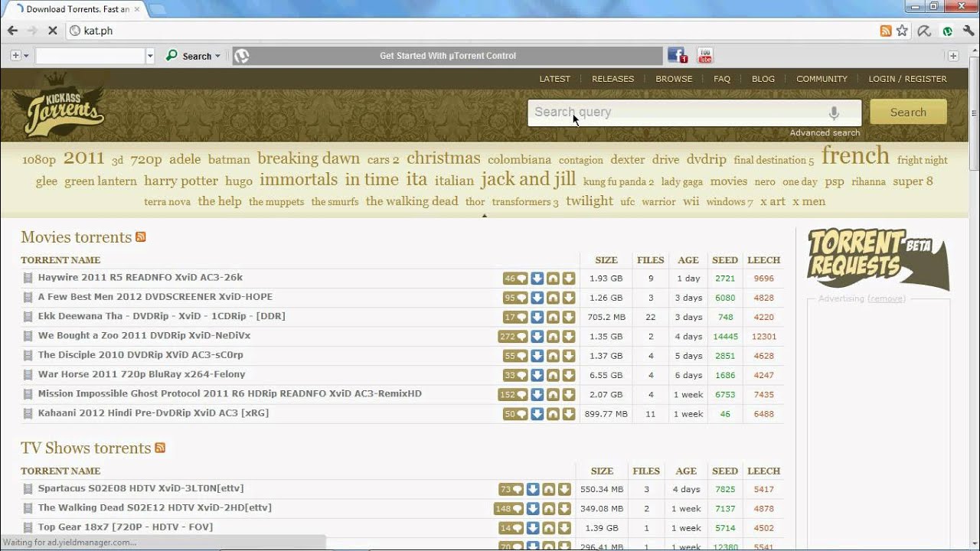The image size is (980, 551).
Task: Collapse the tag cloud with the small arrow
Action: pos(484,216)
